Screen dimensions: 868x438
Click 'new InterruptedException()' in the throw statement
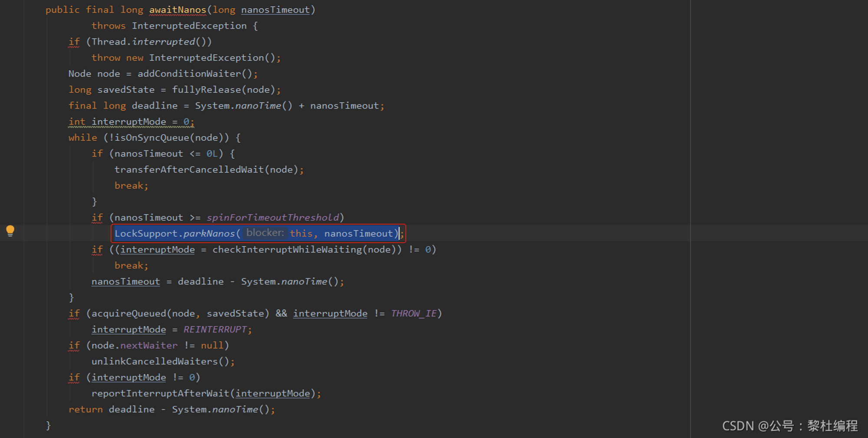tap(201, 58)
